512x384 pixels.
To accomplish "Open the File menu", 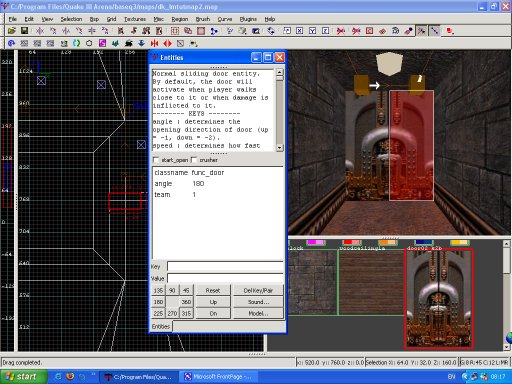I will 13,19.
